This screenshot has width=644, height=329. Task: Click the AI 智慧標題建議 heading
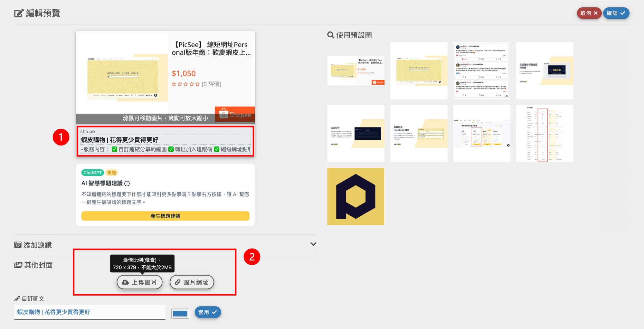pyautogui.click(x=102, y=183)
